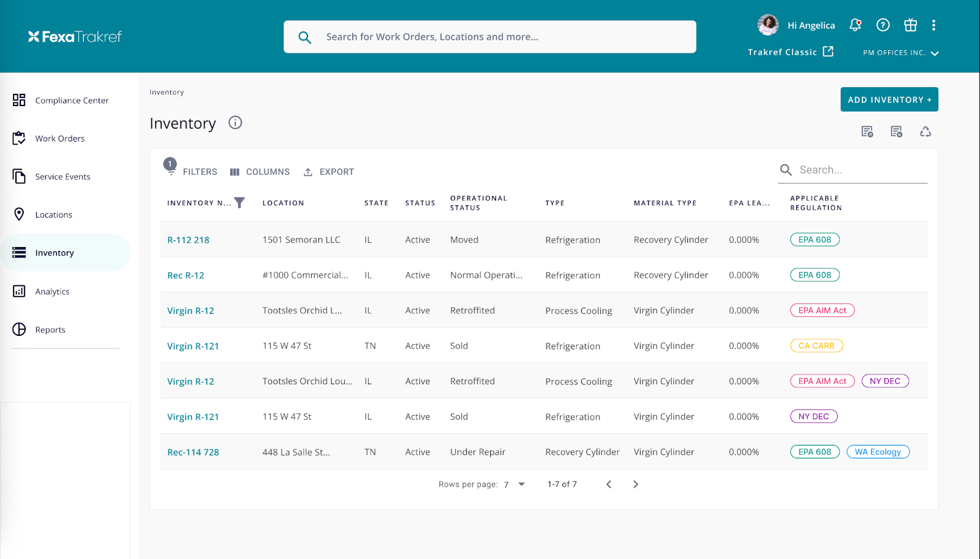Click the global Work Orders search field

[x=490, y=37]
